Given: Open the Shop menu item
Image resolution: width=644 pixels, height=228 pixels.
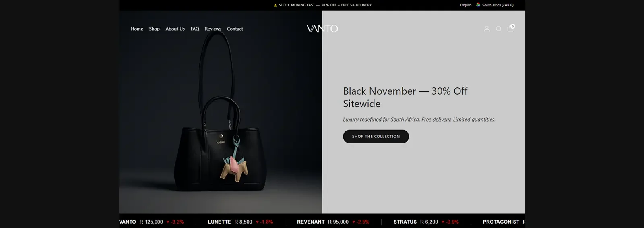Looking at the screenshot, I should pos(154,29).
